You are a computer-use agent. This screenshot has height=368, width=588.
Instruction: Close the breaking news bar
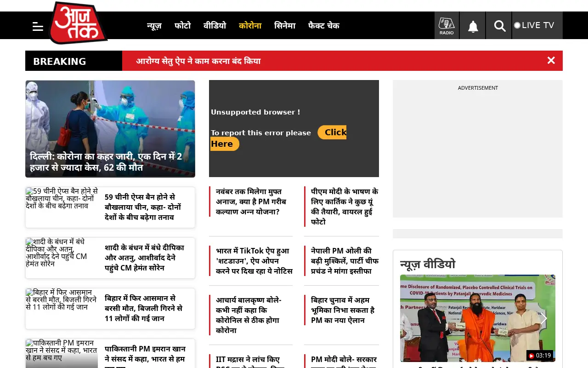tap(551, 61)
